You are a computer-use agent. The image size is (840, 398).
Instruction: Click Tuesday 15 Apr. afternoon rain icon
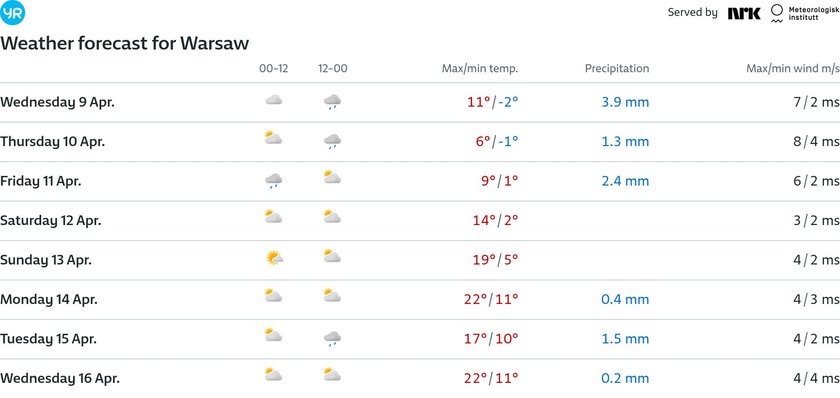tap(332, 339)
